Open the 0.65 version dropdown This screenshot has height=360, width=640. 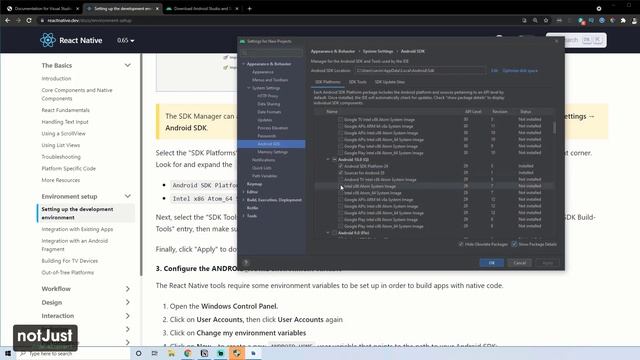click(x=126, y=40)
